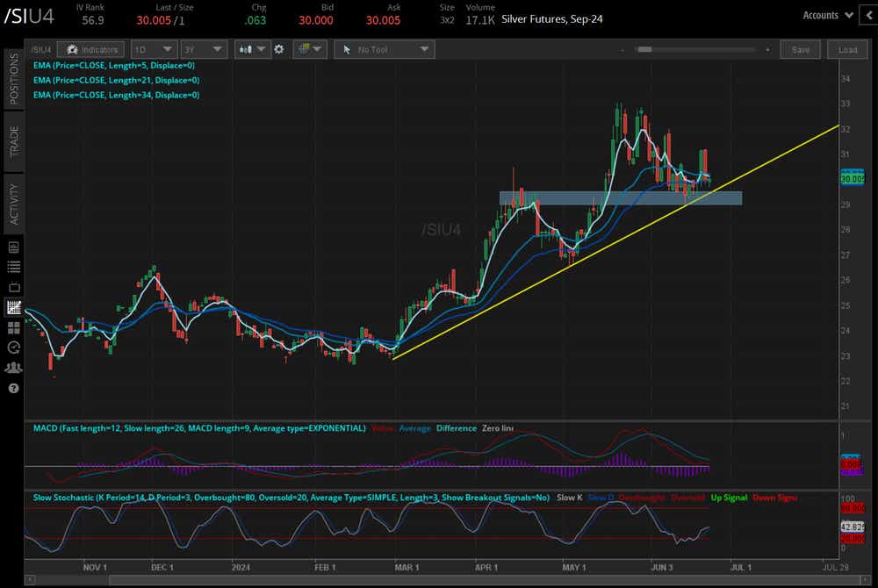Click the Save chart button
Viewport: 878px width, 588px height.
click(800, 50)
